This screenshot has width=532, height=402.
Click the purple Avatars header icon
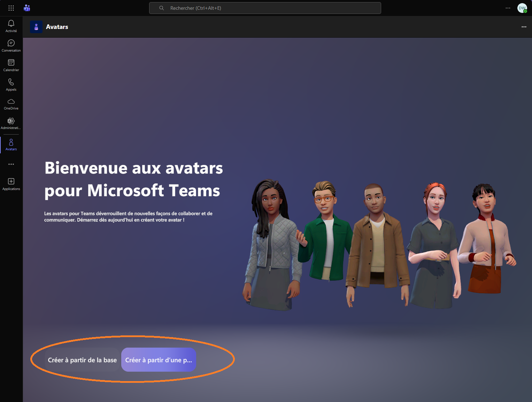(36, 27)
